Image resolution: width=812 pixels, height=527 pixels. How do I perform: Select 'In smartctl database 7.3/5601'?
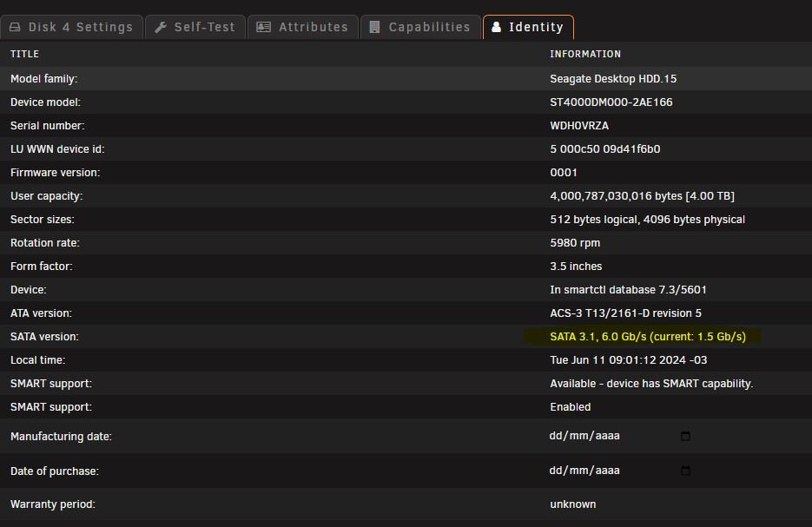click(x=628, y=289)
